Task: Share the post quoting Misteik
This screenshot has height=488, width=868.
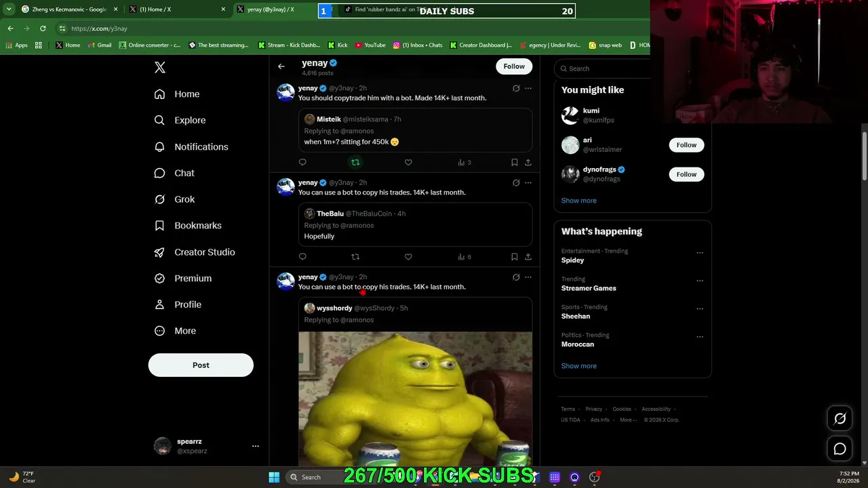Action: [x=528, y=162]
